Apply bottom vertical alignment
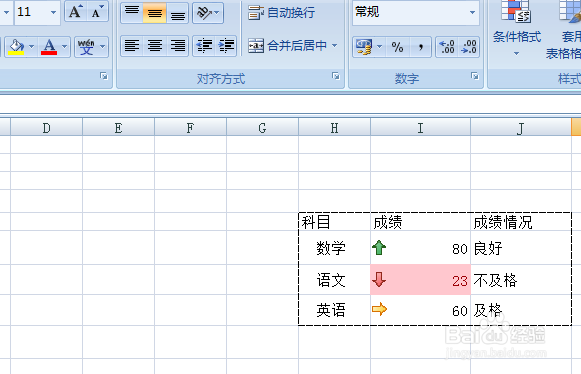 (177, 13)
